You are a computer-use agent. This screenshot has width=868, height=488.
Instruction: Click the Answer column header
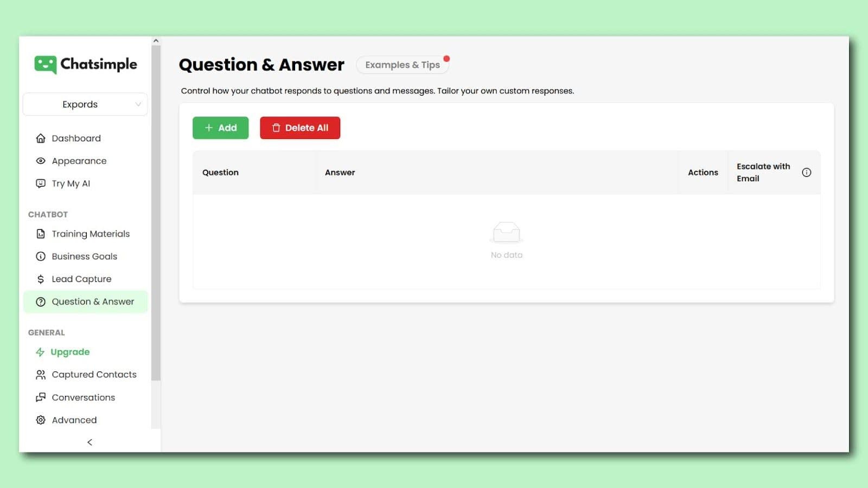[340, 172]
